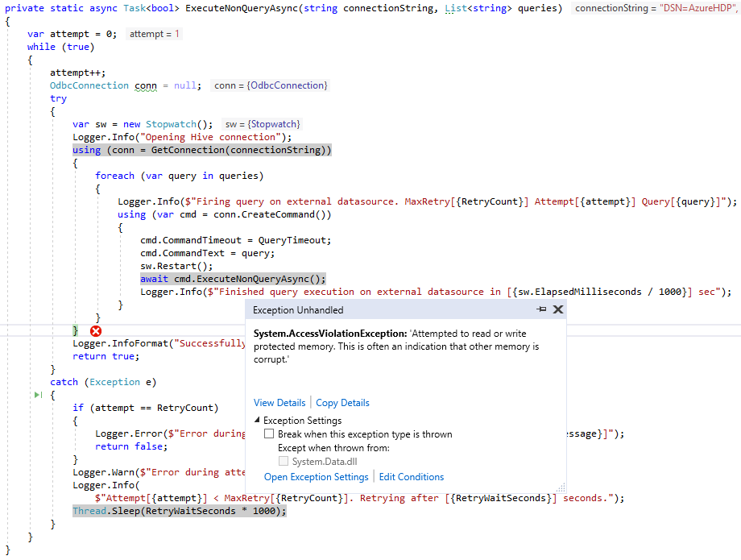Click the System.AccessViolationException title text
Viewport: 741px width, 560px height.
pyautogui.click(x=330, y=333)
